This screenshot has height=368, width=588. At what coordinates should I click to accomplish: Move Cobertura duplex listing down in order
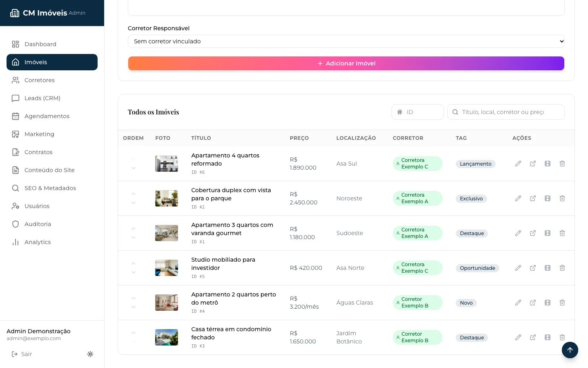tap(134, 203)
